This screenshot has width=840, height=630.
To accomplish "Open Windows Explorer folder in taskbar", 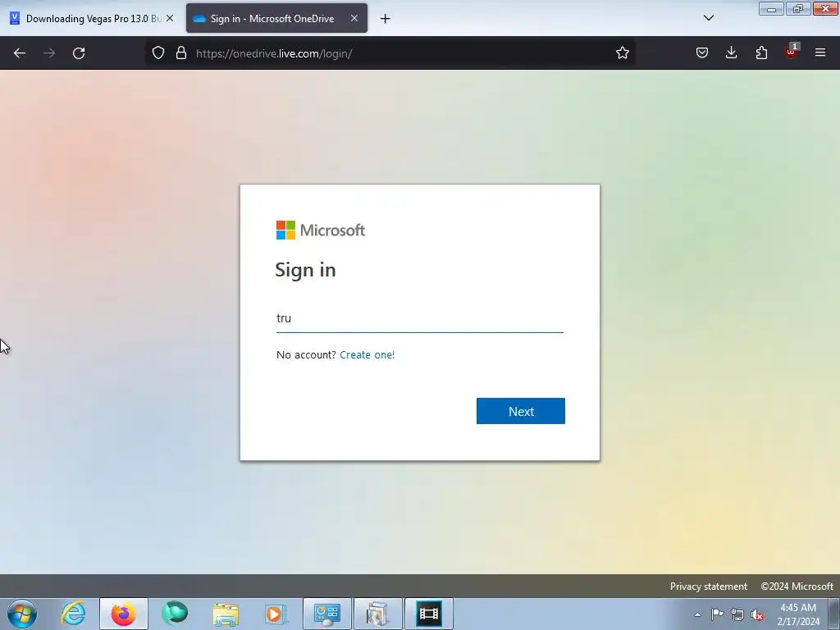I will (x=226, y=614).
